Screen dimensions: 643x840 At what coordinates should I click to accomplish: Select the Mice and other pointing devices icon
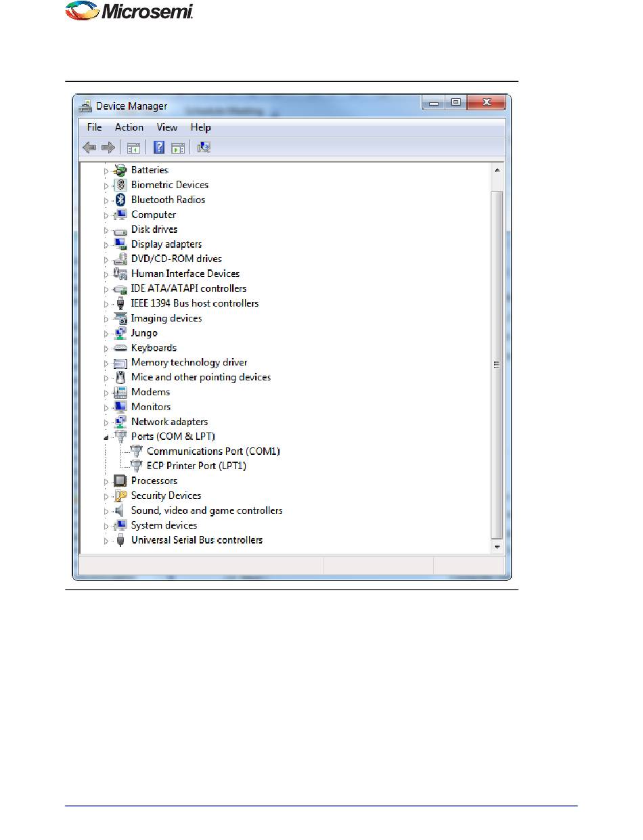pyautogui.click(x=120, y=377)
